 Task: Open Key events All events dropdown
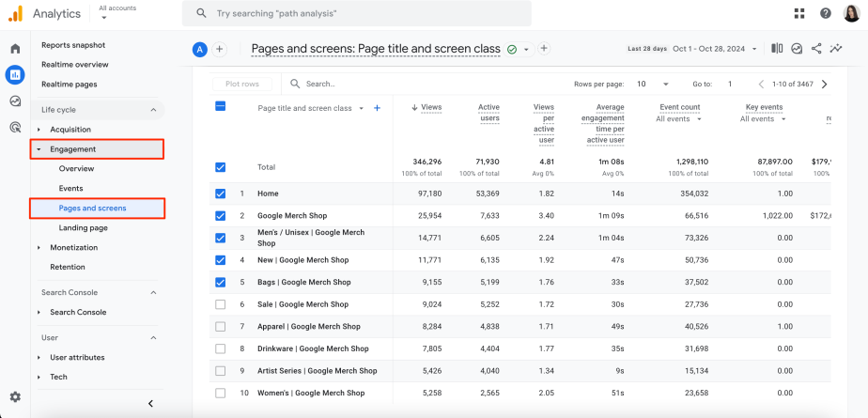763,119
